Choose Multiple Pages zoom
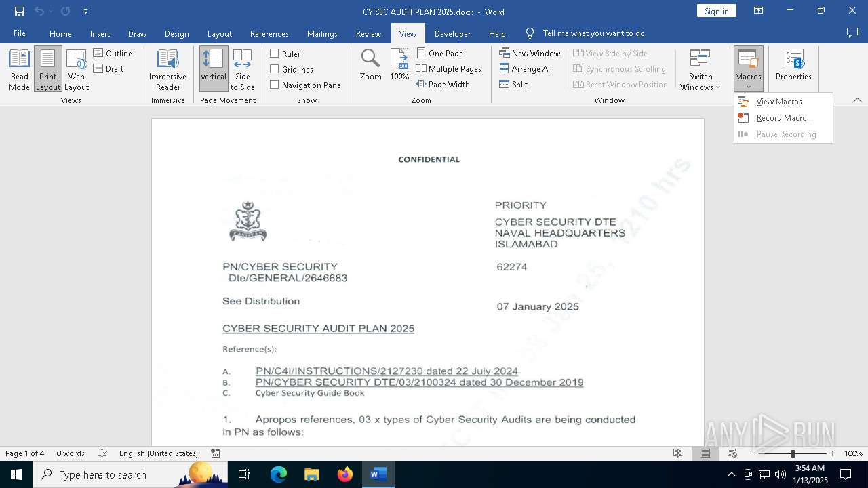This screenshot has width=868, height=488. [x=448, y=68]
